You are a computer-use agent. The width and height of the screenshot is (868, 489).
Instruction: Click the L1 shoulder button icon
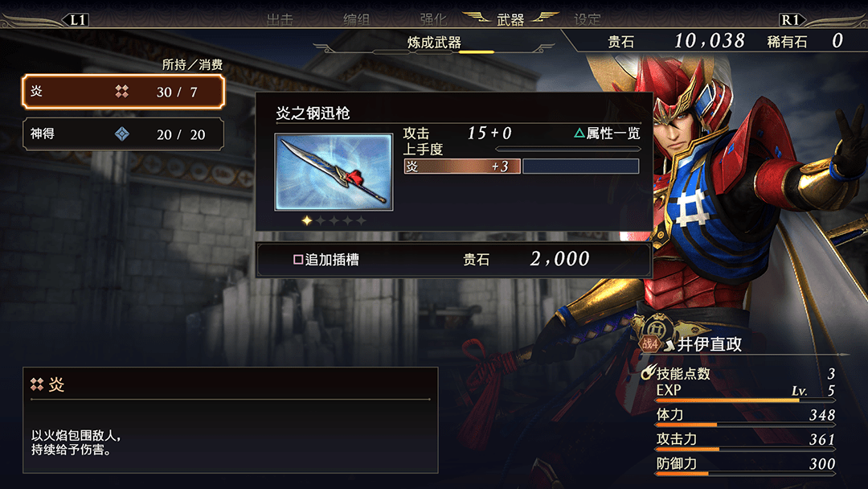(x=76, y=20)
